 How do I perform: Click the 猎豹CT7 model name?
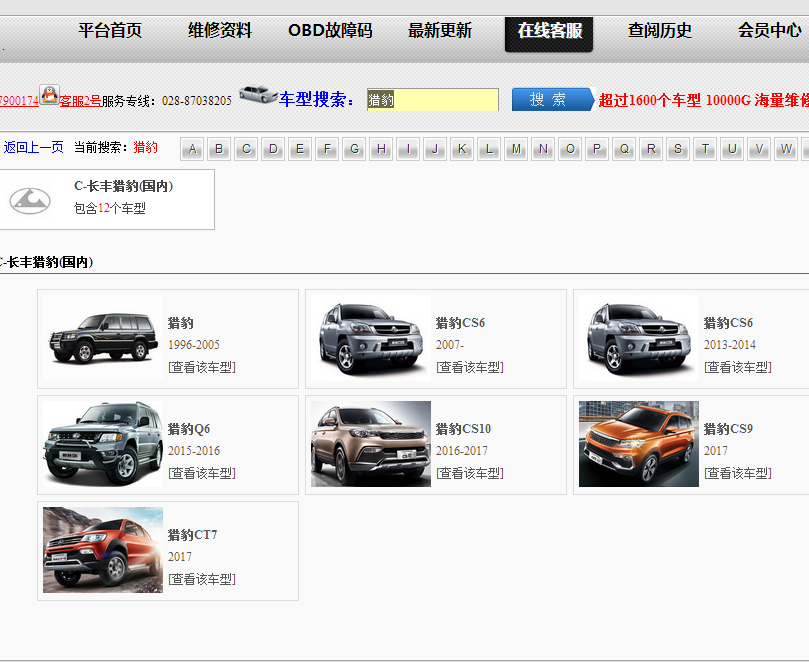click(x=192, y=535)
